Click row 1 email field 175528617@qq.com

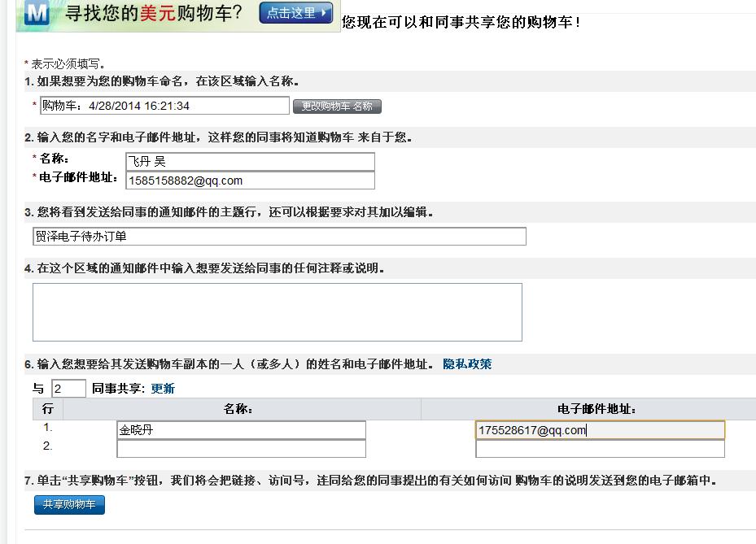tap(601, 430)
